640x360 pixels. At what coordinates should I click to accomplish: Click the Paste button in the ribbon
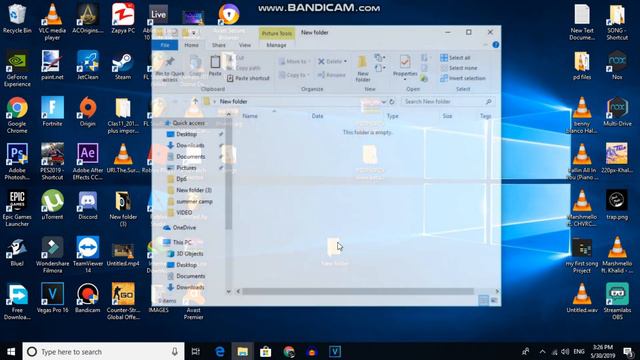click(x=215, y=66)
